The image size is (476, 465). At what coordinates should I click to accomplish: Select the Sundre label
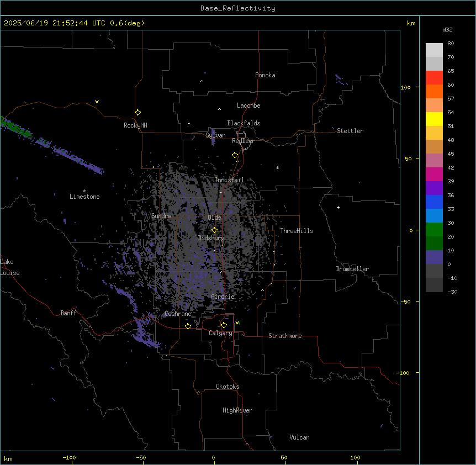point(161,216)
